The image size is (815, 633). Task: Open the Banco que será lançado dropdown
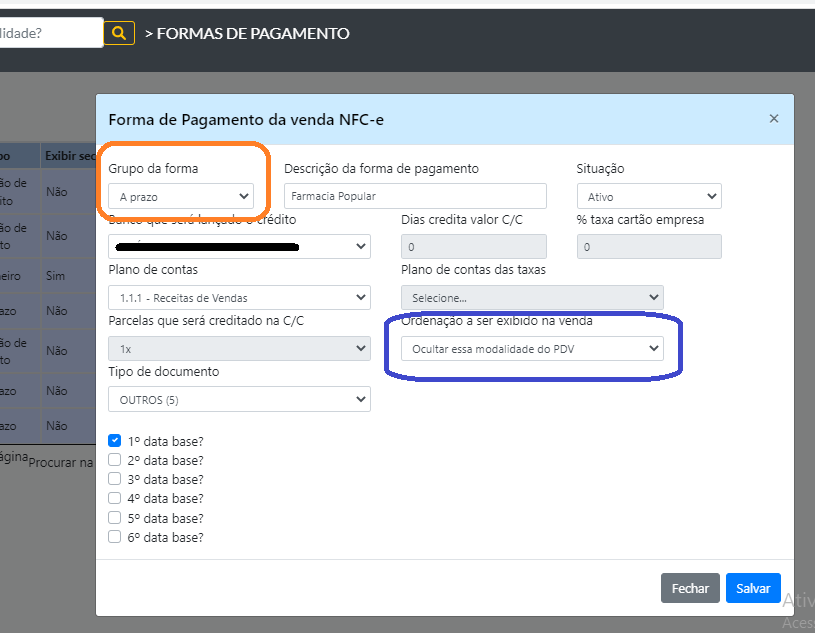click(x=239, y=246)
